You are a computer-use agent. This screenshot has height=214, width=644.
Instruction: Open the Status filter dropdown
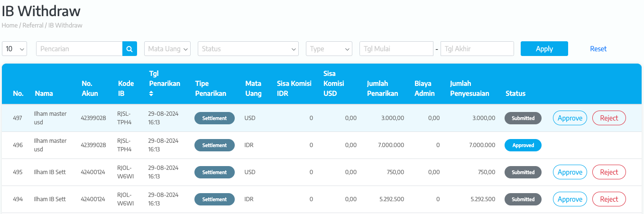click(248, 49)
